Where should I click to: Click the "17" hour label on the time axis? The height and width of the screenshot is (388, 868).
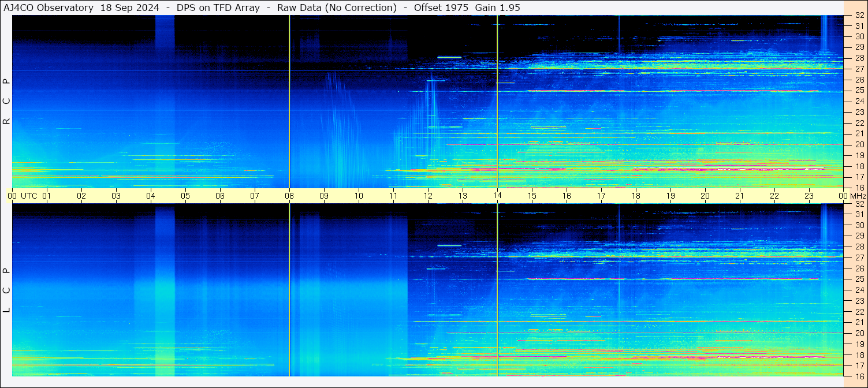[x=601, y=196]
